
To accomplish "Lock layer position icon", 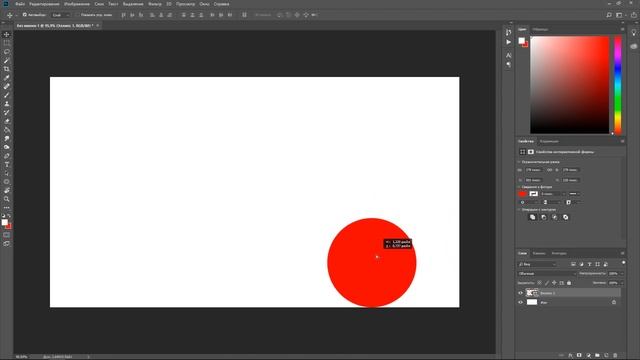I will (554, 283).
